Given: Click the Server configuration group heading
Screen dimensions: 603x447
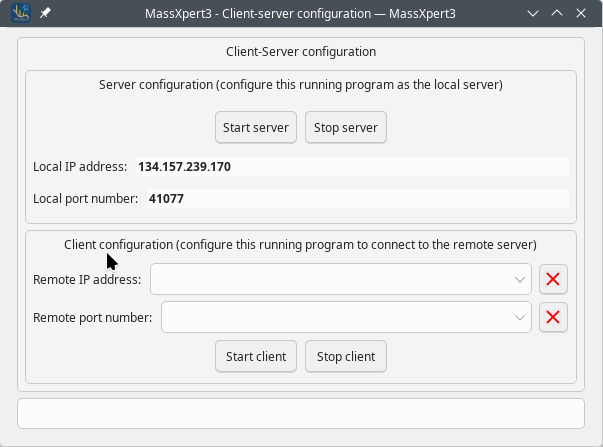Looking at the screenshot, I should tap(300, 85).
